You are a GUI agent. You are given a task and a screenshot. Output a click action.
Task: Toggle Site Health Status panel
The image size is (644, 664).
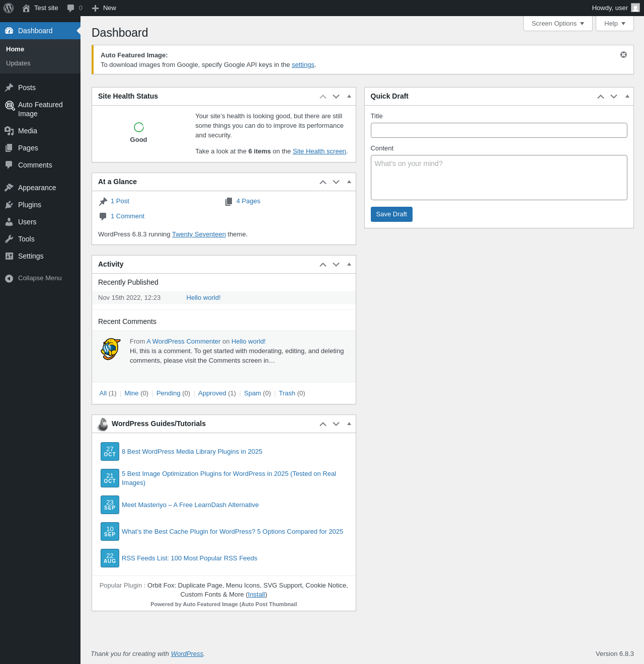(x=349, y=97)
